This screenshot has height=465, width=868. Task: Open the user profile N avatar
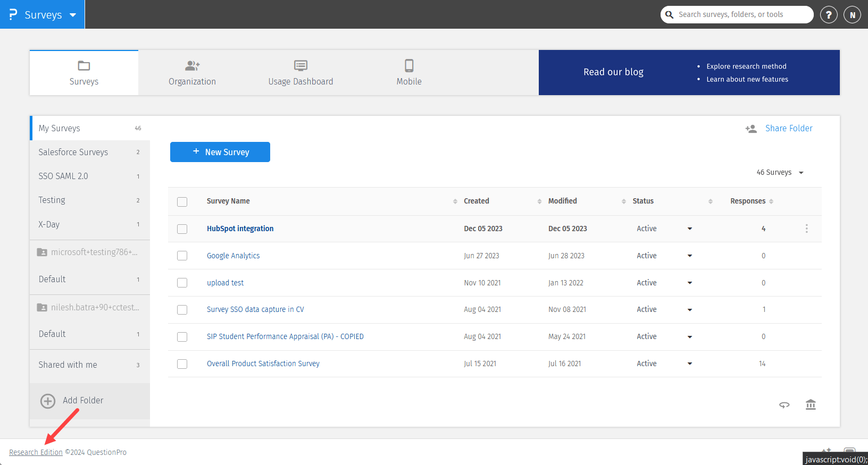click(x=852, y=15)
